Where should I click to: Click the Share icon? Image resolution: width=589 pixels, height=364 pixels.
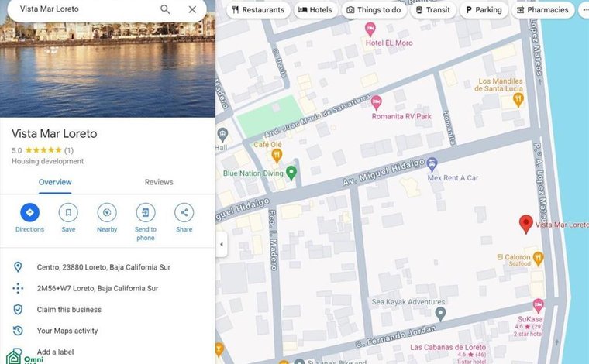(184, 213)
